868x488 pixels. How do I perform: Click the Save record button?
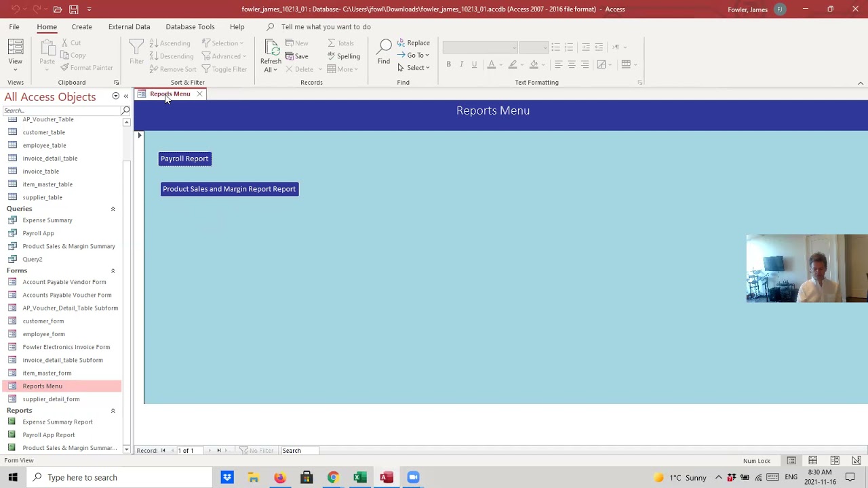tap(297, 56)
